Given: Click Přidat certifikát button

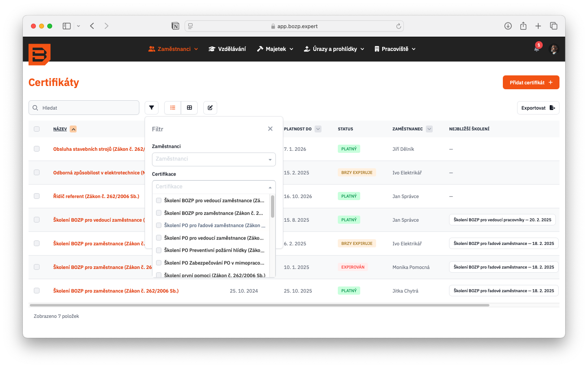Looking at the screenshot, I should [x=531, y=82].
